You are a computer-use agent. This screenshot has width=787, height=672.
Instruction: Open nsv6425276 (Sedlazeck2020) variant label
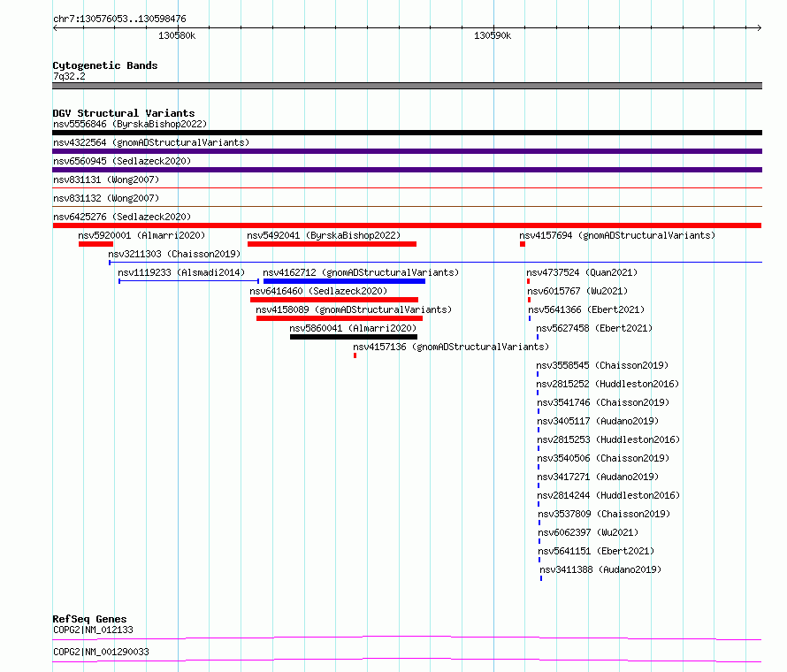[122, 217]
